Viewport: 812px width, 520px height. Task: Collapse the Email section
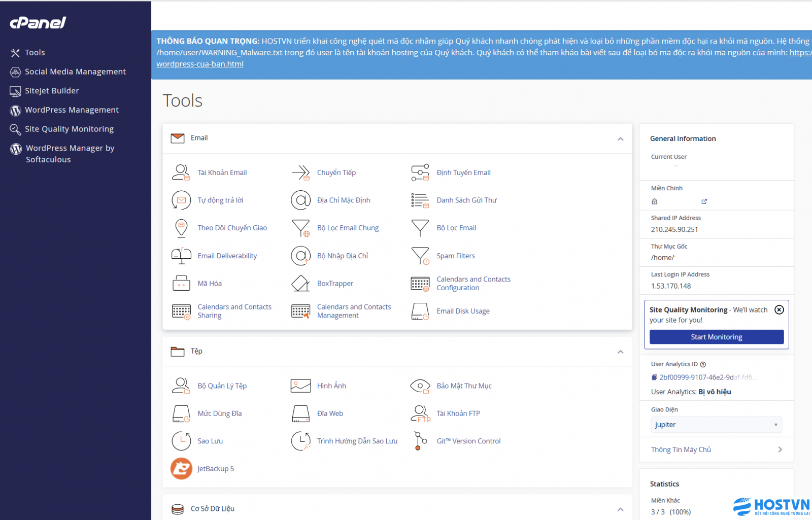[x=620, y=139]
